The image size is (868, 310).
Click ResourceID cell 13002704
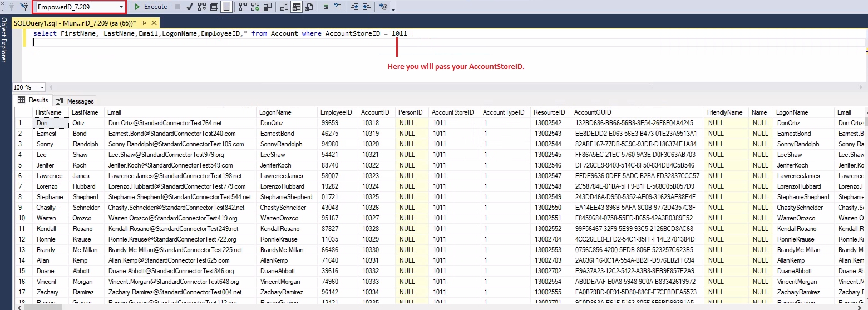tap(550, 239)
